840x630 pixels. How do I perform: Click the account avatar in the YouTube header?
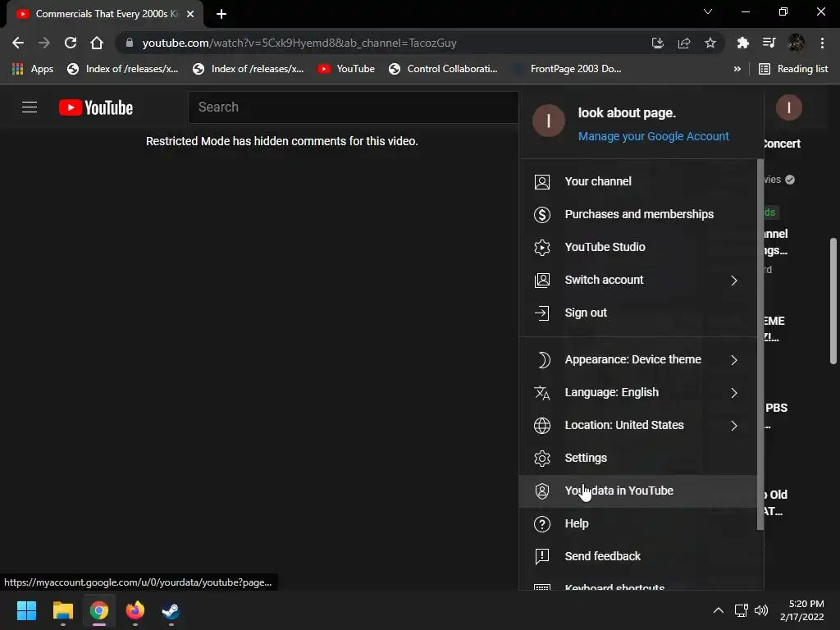(x=788, y=107)
